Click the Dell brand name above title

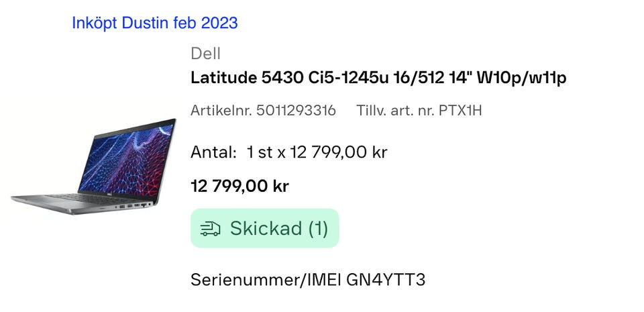pos(205,54)
